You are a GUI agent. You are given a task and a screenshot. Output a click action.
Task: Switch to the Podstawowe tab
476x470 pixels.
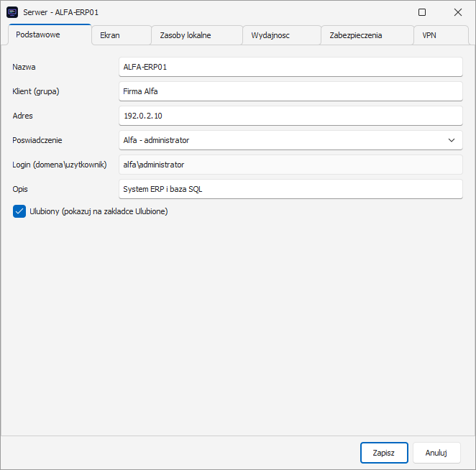(50, 34)
